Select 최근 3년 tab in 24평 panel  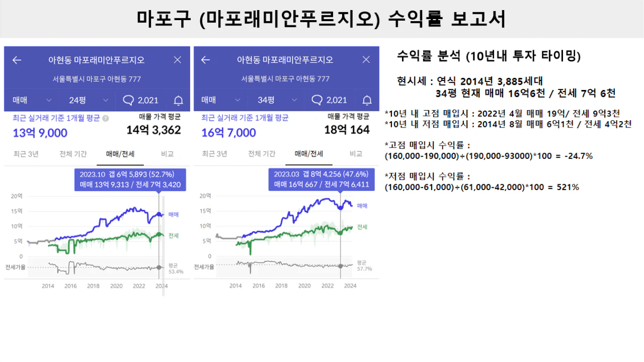tap(26, 154)
